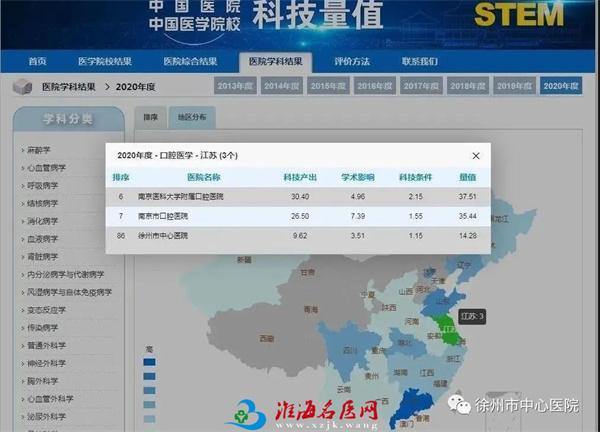Click the 医院名称 column header
600x432 pixels.
[204, 177]
